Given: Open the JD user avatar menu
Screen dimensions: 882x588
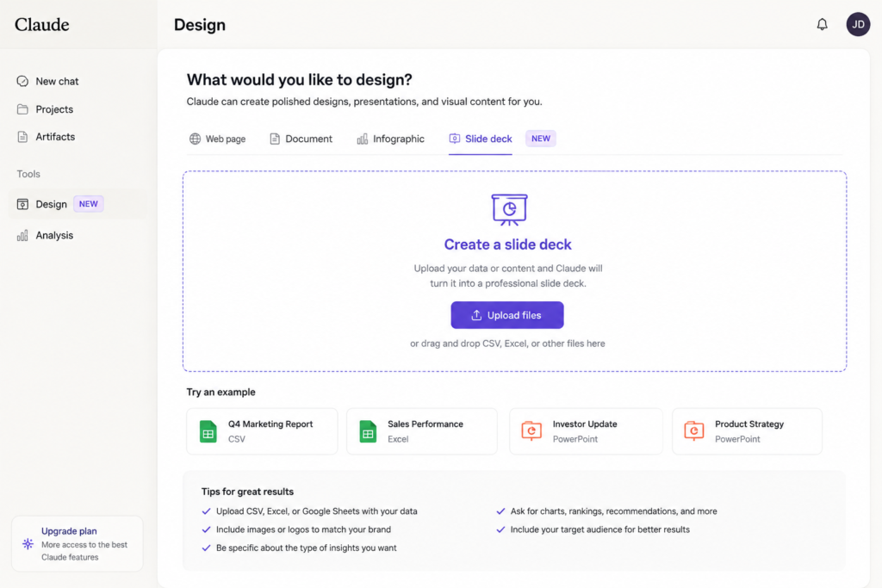Looking at the screenshot, I should [x=858, y=24].
